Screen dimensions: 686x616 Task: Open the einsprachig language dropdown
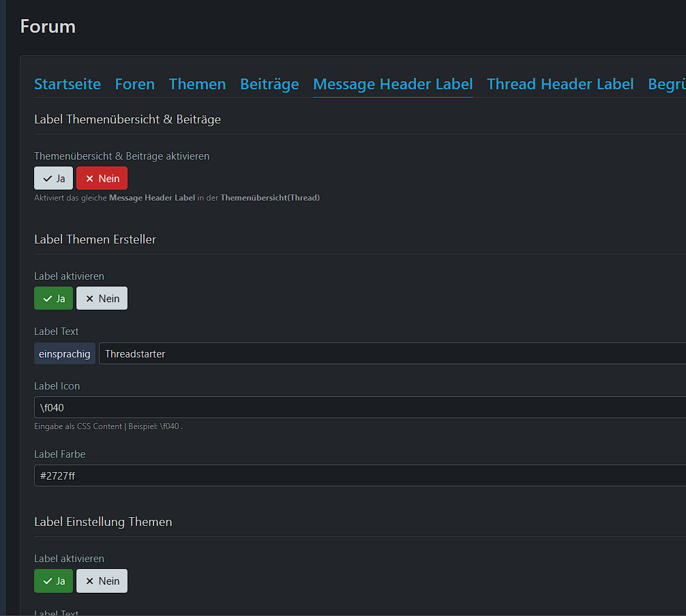tap(65, 354)
